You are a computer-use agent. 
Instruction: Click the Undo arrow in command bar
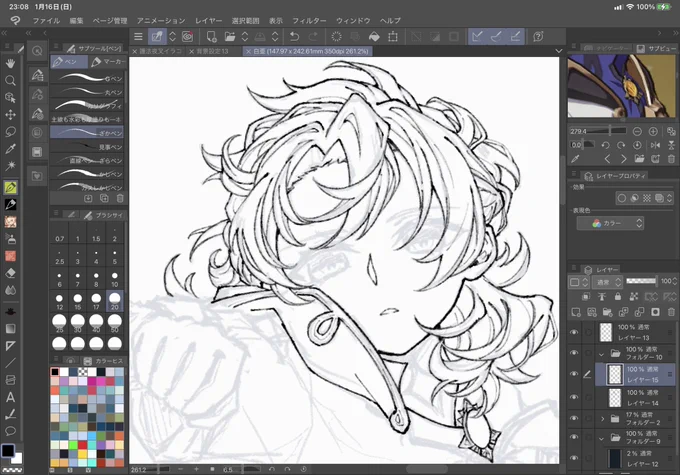(294, 36)
